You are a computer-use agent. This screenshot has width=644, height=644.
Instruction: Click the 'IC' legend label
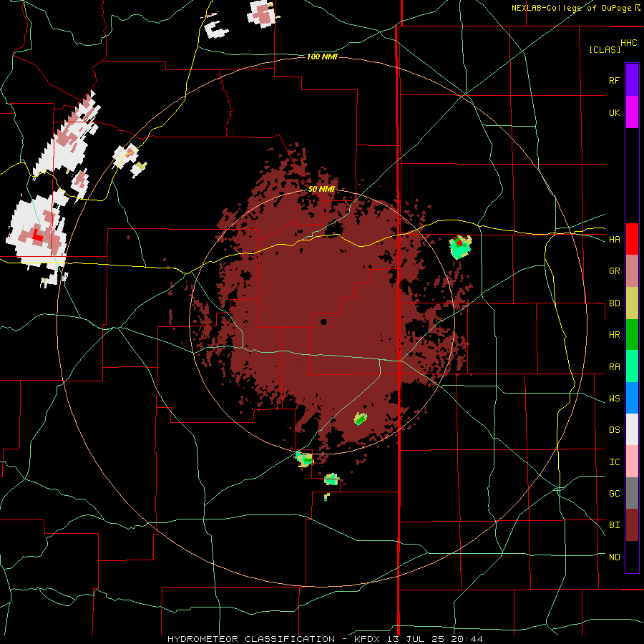pyautogui.click(x=614, y=462)
